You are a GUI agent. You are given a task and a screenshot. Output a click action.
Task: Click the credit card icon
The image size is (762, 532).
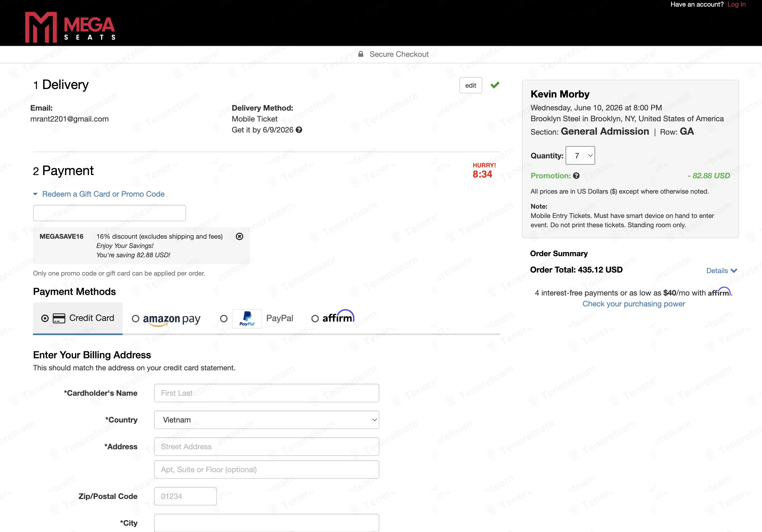pyautogui.click(x=59, y=318)
